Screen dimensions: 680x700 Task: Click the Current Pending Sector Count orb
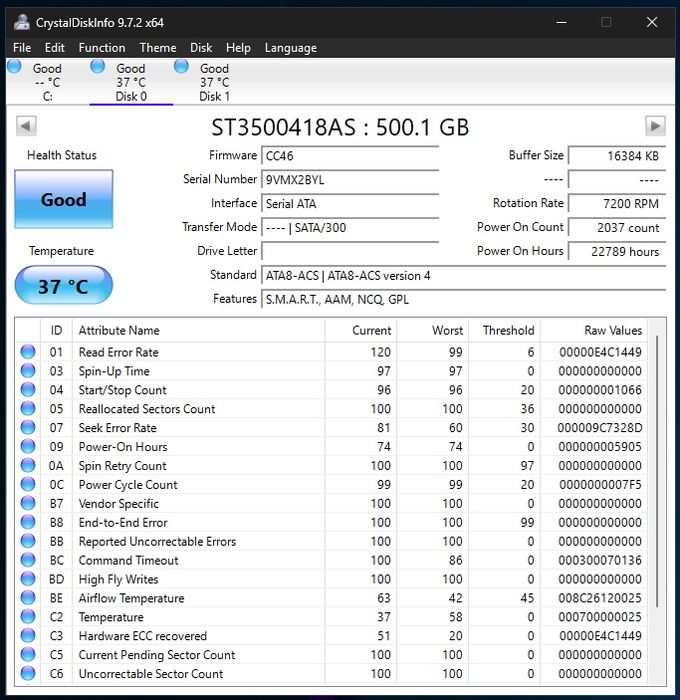point(28,654)
